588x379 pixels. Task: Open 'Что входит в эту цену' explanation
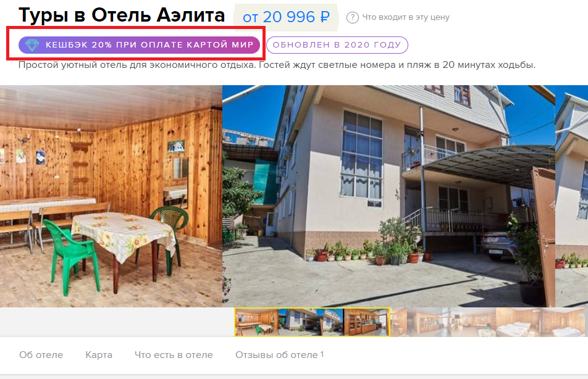click(405, 17)
